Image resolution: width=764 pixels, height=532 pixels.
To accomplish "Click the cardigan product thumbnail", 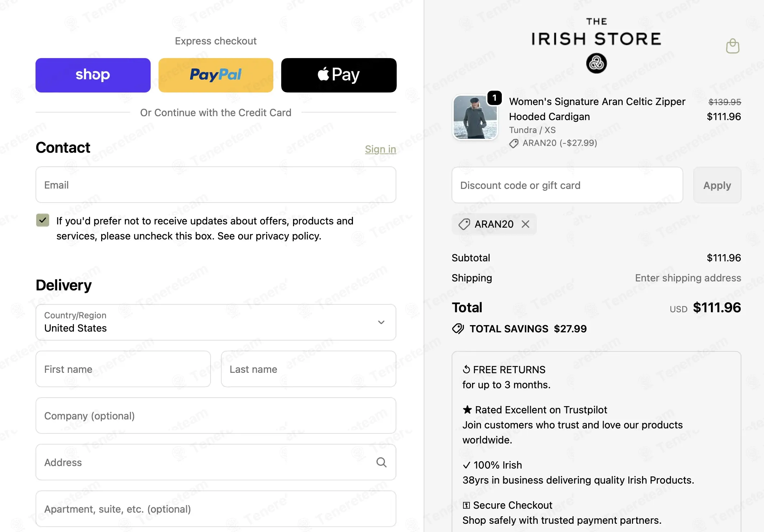I will click(475, 117).
